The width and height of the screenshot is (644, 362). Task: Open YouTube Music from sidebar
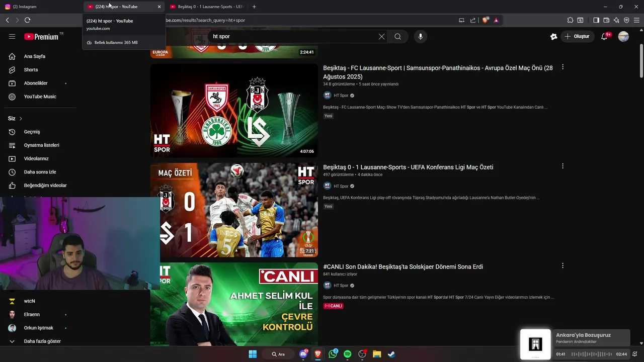40,97
